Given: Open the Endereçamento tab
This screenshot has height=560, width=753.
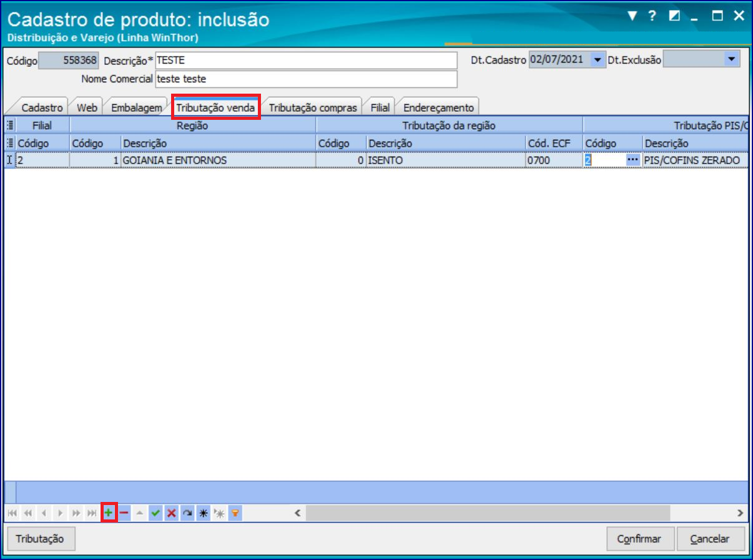Looking at the screenshot, I should tap(438, 107).
